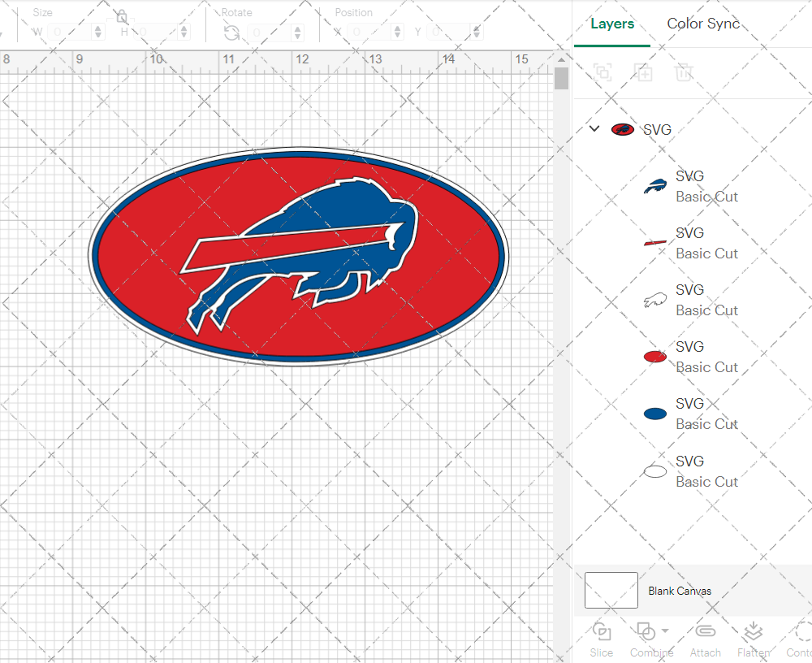Click the Attach label text

tap(706, 652)
